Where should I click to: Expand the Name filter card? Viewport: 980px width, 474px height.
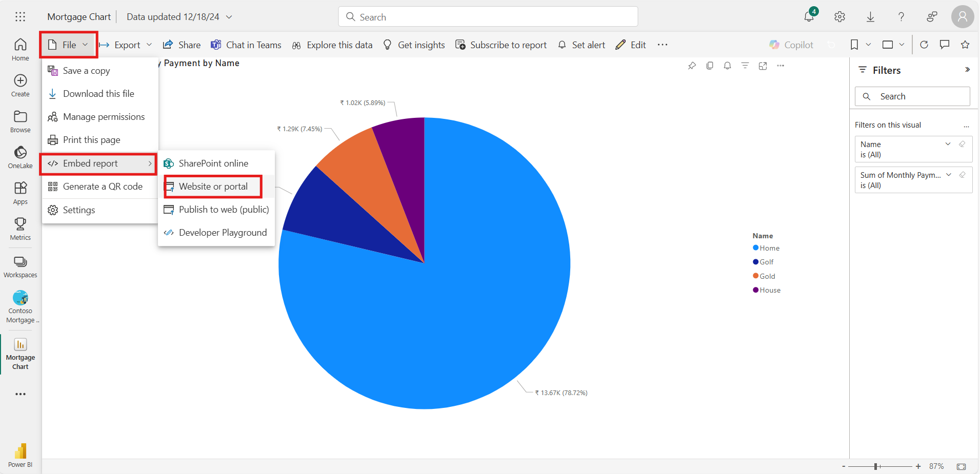(948, 144)
